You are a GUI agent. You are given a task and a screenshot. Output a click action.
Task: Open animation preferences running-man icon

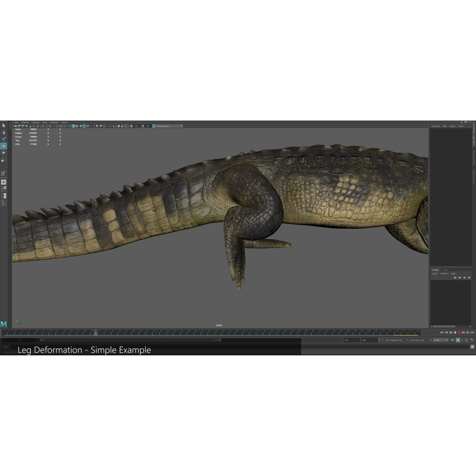point(472,340)
